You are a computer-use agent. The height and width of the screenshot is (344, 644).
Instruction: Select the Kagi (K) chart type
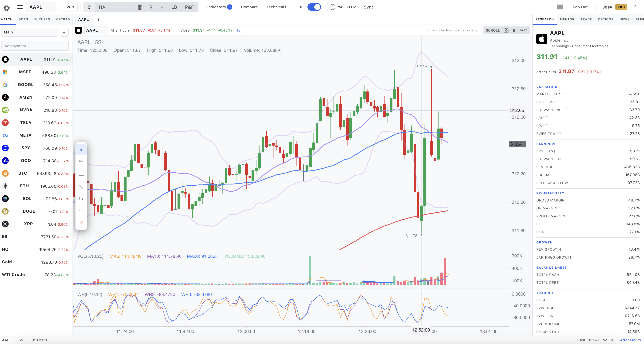pyautogui.click(x=162, y=7)
